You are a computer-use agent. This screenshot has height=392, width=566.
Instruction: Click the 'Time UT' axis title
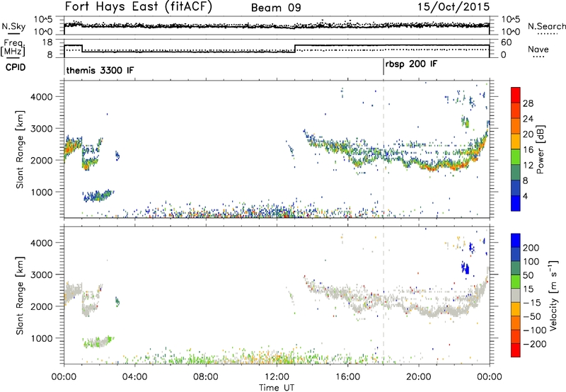(277, 388)
